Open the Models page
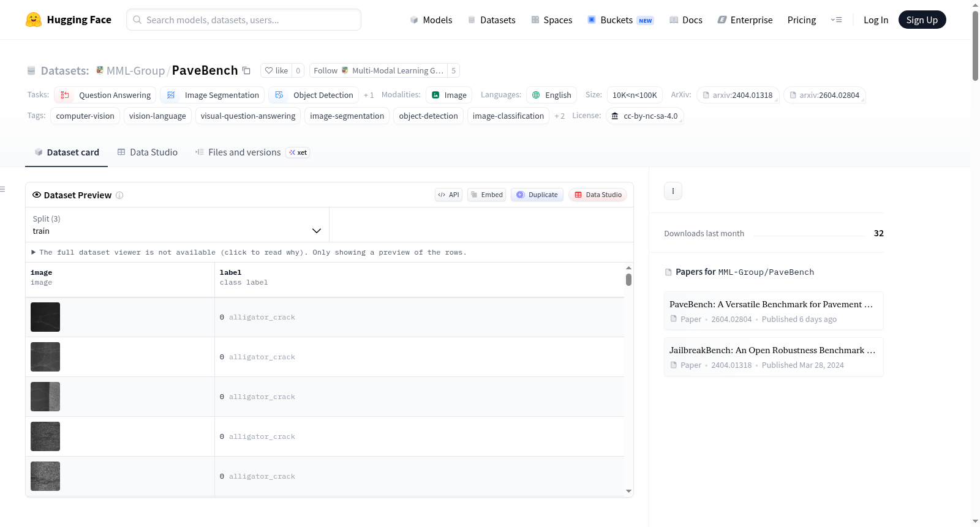The width and height of the screenshot is (980, 527). tap(431, 20)
